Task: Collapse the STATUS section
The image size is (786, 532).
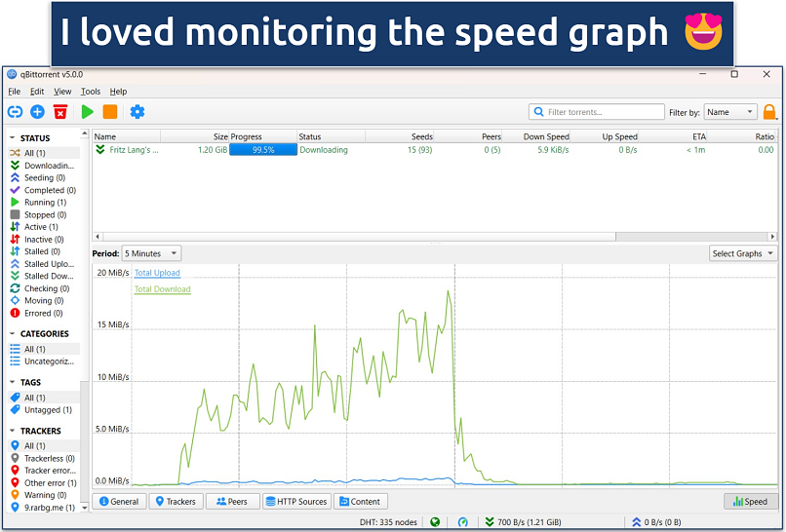Action: pyautogui.click(x=13, y=137)
